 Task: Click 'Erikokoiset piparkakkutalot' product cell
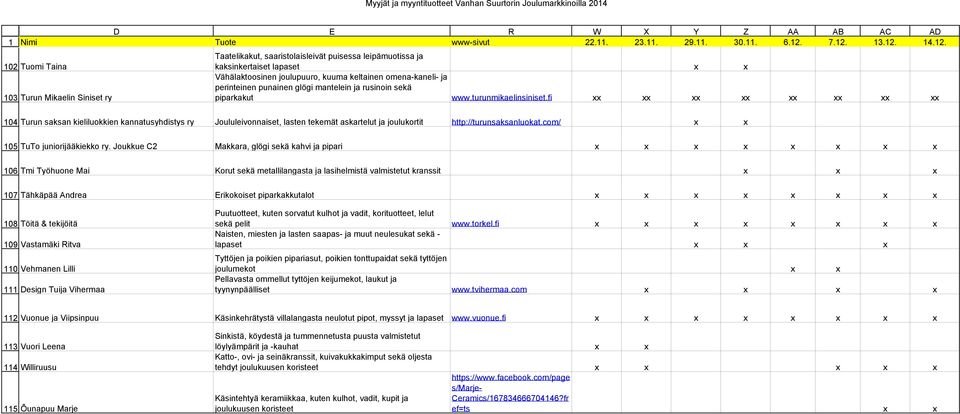click(331, 189)
